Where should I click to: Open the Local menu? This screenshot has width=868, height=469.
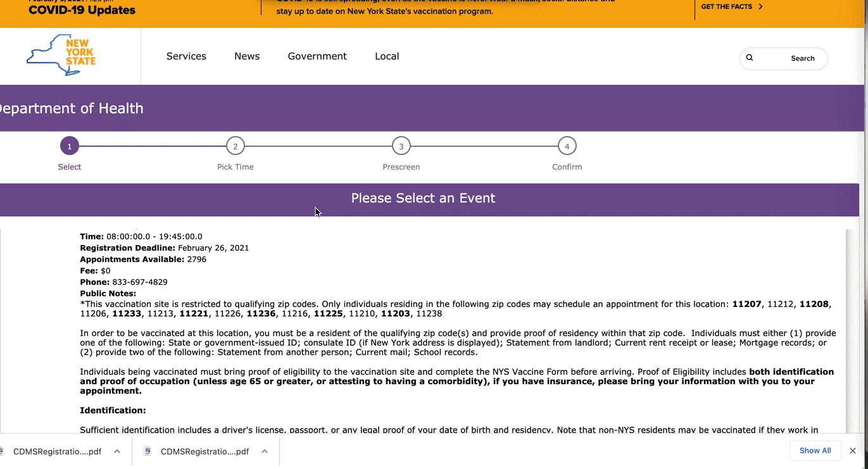(x=387, y=56)
